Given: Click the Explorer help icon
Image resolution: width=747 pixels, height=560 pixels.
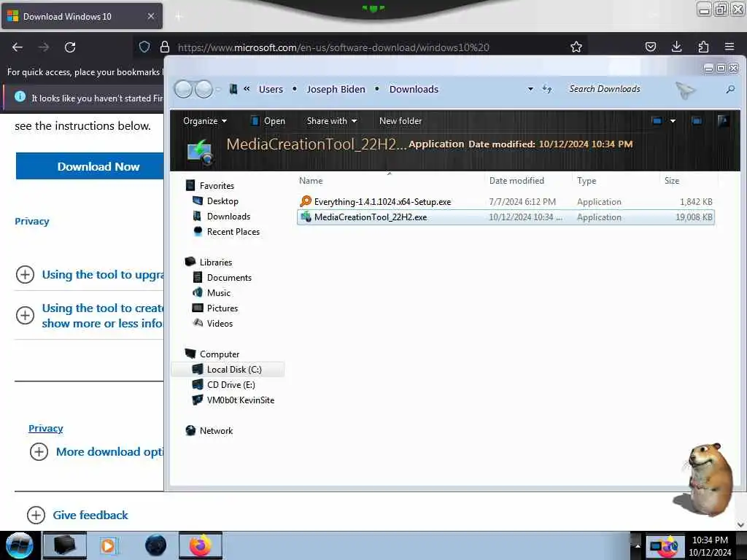Looking at the screenshot, I should click(x=723, y=121).
